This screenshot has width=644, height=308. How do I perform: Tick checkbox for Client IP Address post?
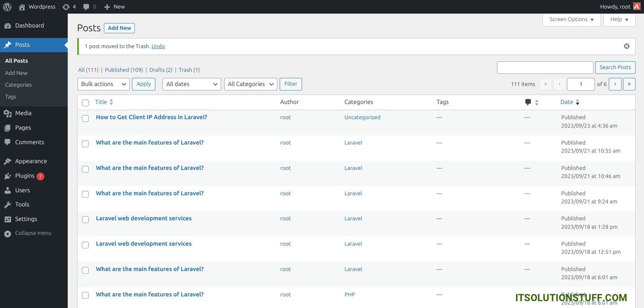[x=85, y=118]
